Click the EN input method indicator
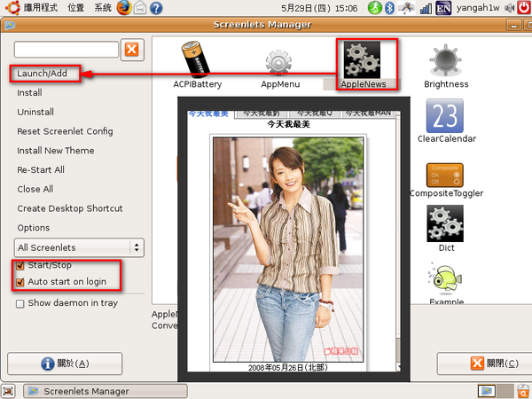 pos(443,8)
